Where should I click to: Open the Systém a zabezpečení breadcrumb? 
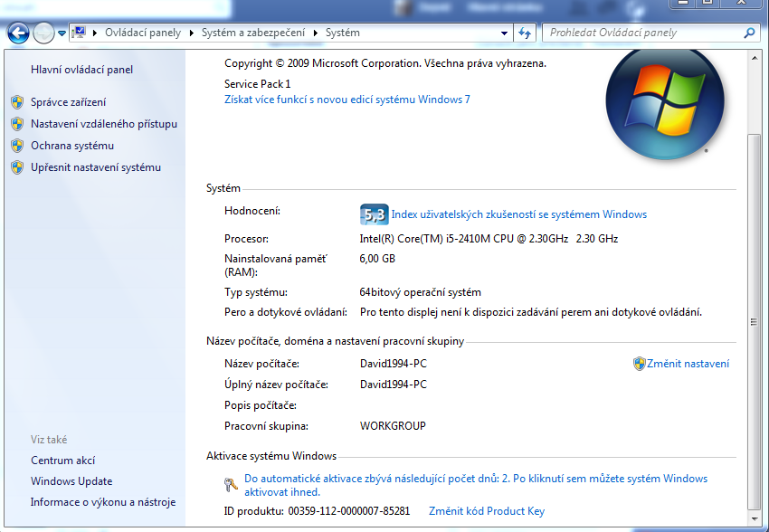point(253,33)
